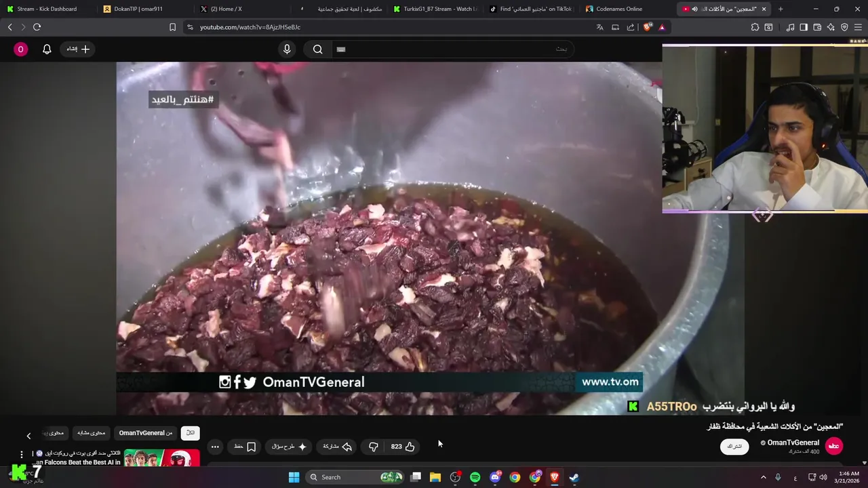This screenshot has height=488, width=868.
Task: Switch to the TurkixG1_B7 Stream tab
Action: (x=435, y=9)
